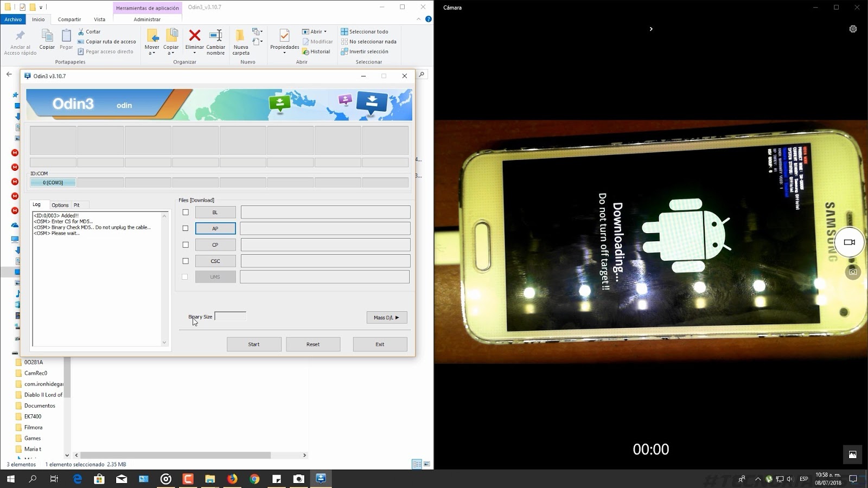The width and height of the screenshot is (868, 488).
Task: Click the AP file button in Odin3
Action: pyautogui.click(x=215, y=228)
